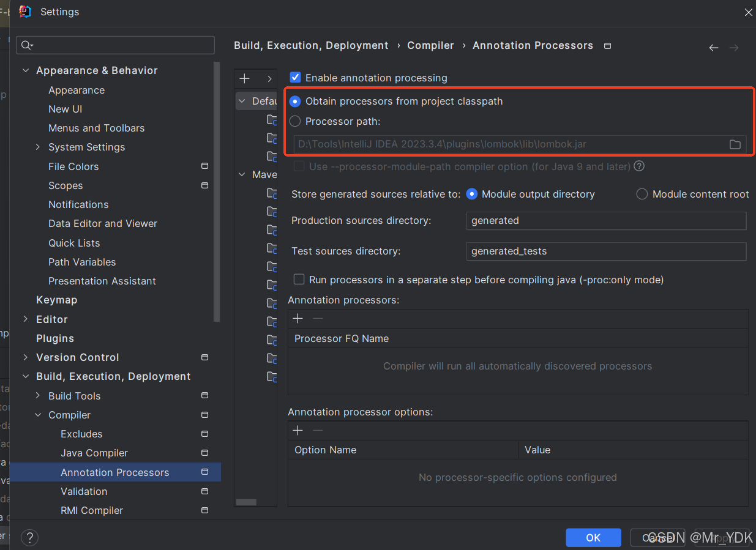Add a profile with the plus icon
The width and height of the screenshot is (756, 550).
(244, 78)
